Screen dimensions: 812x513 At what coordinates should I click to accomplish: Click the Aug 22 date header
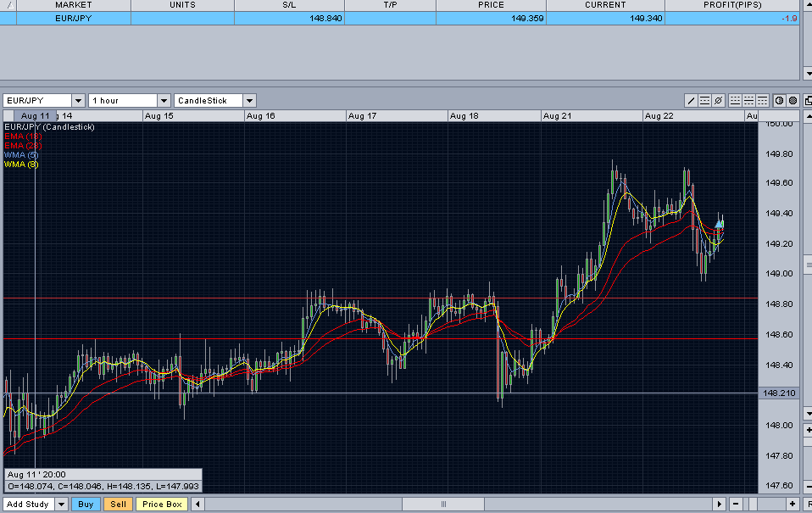tap(659, 116)
